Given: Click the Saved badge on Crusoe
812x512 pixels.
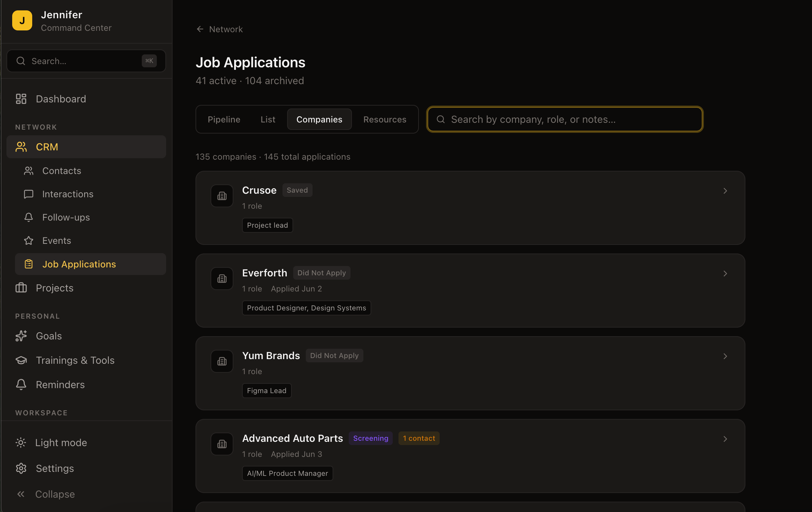Looking at the screenshot, I should [297, 190].
